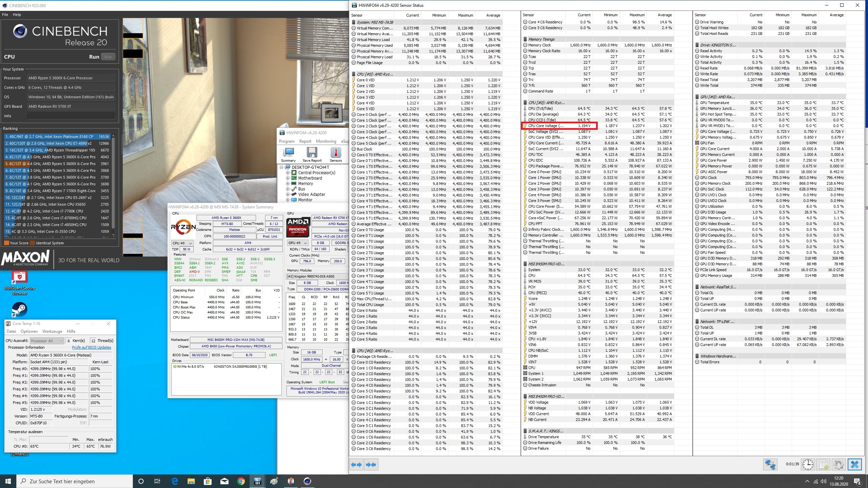This screenshot has height=488, width=868.
Task: Click the clock reset timer icon
Action: [x=808, y=464]
